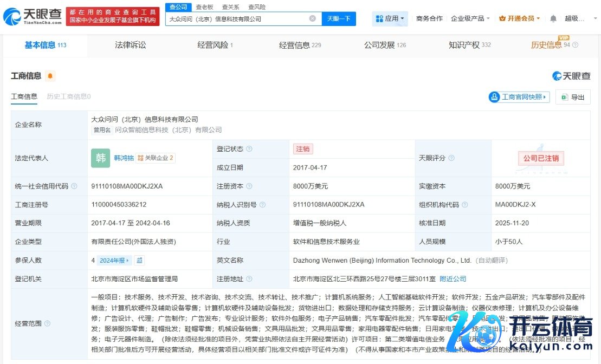The width and height of the screenshot is (601, 364).
Task: Expand the 开通会员 membership dropdown
Action: (519, 18)
